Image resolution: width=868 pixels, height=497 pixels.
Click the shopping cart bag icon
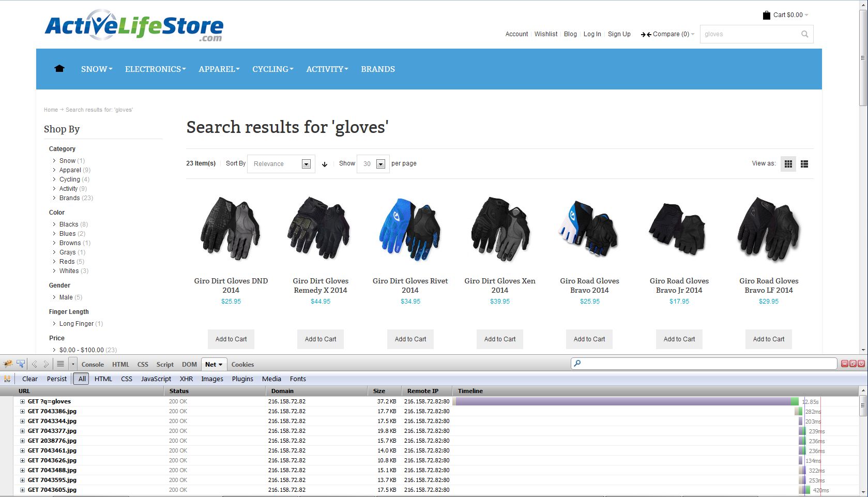tap(766, 15)
